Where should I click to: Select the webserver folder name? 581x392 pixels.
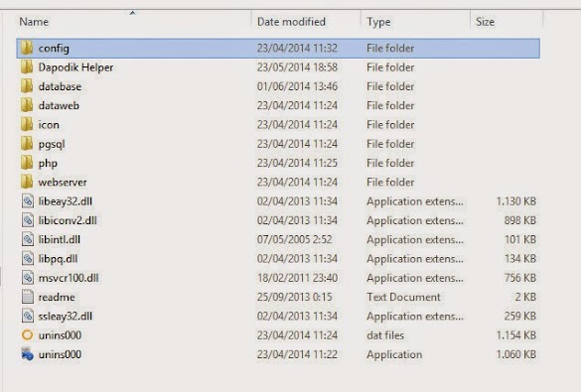point(63,183)
